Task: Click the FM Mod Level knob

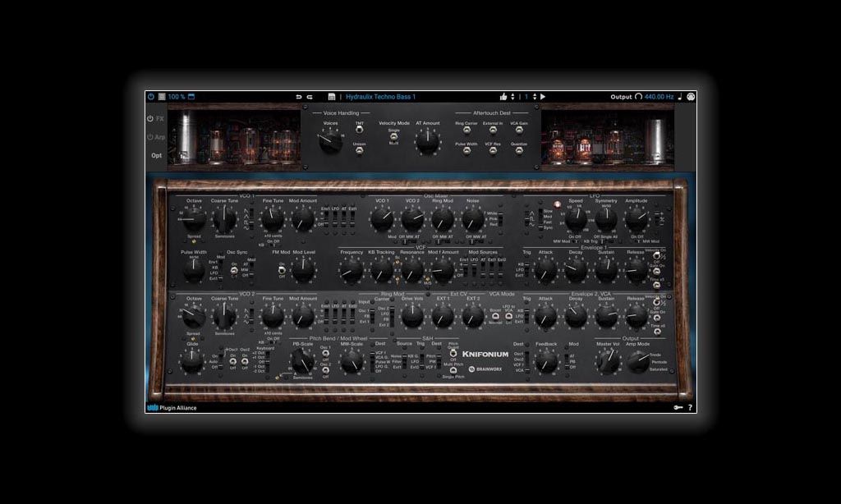Action: click(304, 270)
